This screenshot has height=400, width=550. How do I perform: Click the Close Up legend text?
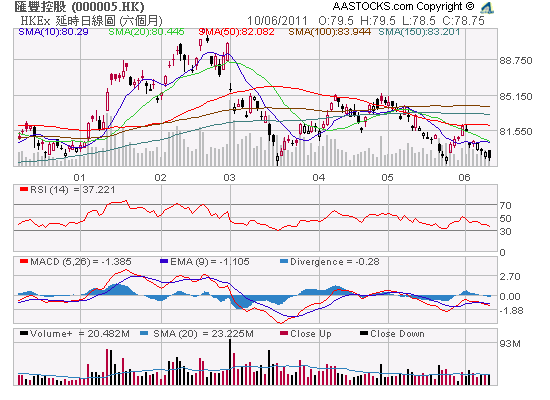pyautogui.click(x=311, y=334)
